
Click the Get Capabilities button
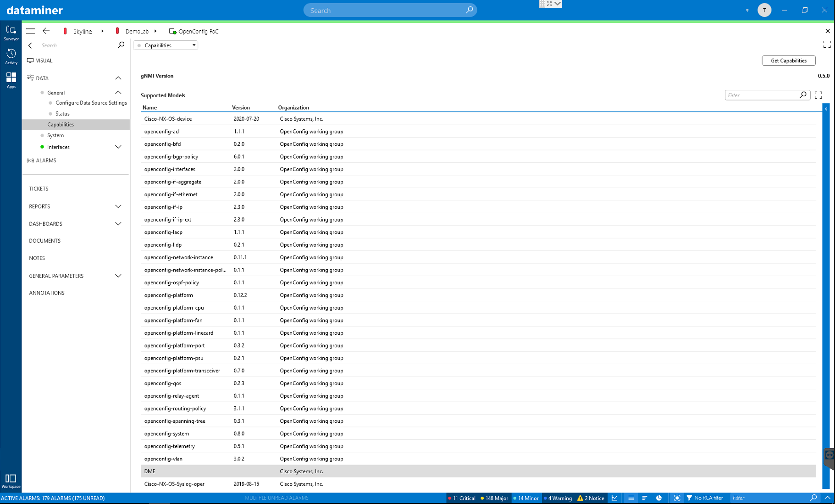(x=788, y=61)
